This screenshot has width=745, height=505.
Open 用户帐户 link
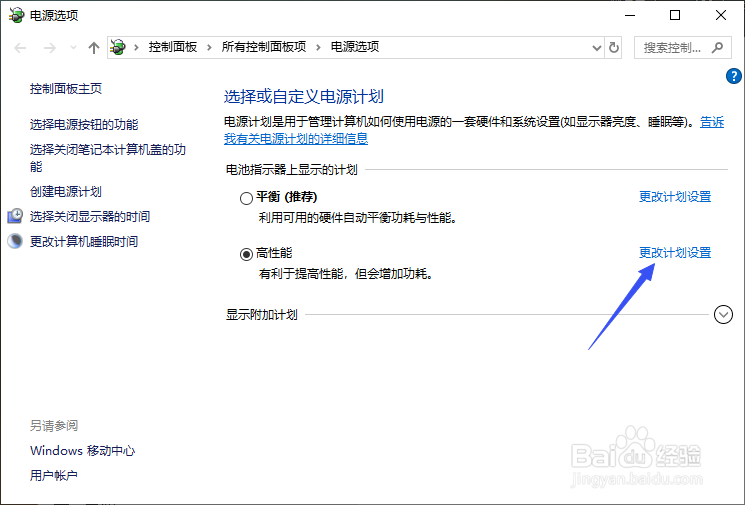53,476
